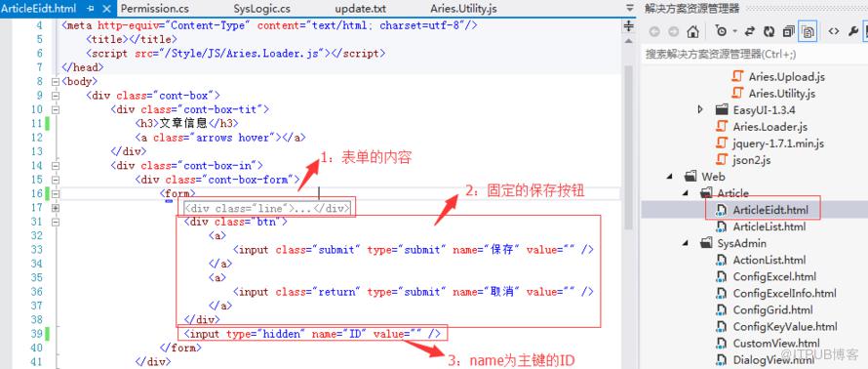Image resolution: width=868 pixels, height=369 pixels.
Task: Collapse the cont-box-form div on line 15
Action: (x=55, y=180)
